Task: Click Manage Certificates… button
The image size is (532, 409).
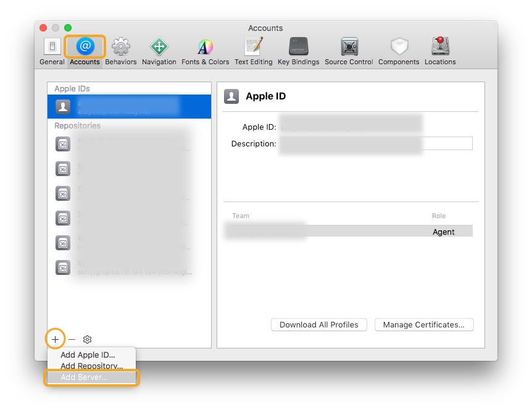Action: click(x=424, y=325)
